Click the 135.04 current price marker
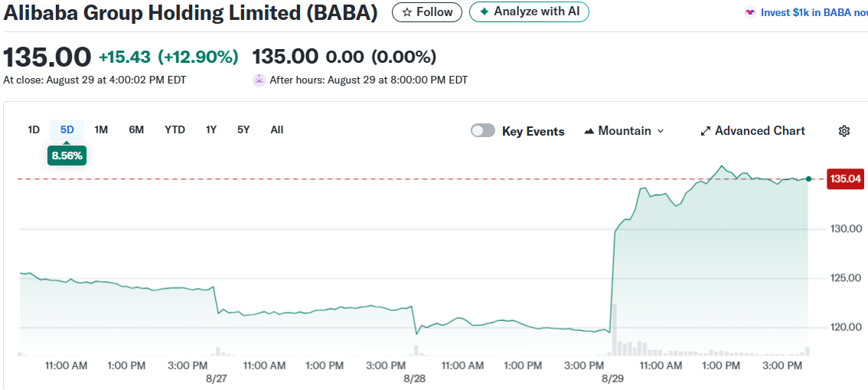This screenshot has width=868, height=390. tap(845, 179)
